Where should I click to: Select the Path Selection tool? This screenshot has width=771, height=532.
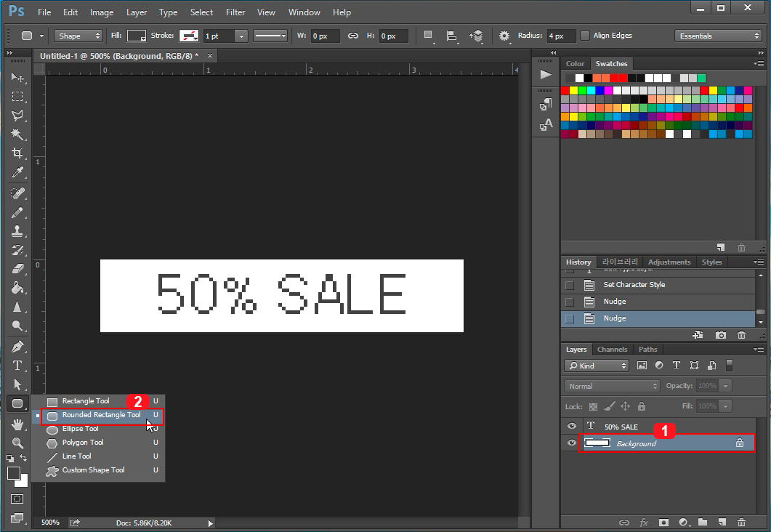(17, 384)
